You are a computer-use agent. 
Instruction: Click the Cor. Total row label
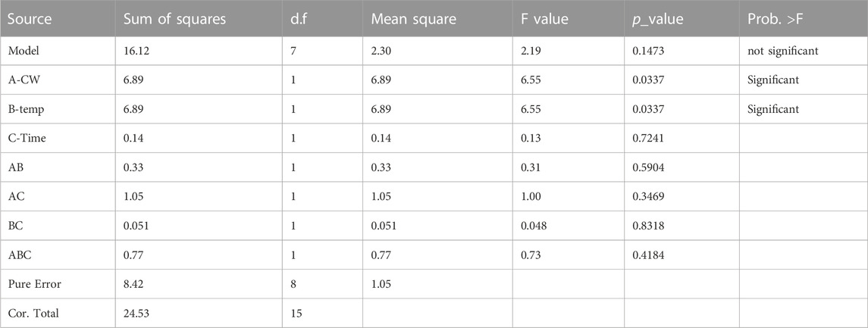tap(33, 314)
